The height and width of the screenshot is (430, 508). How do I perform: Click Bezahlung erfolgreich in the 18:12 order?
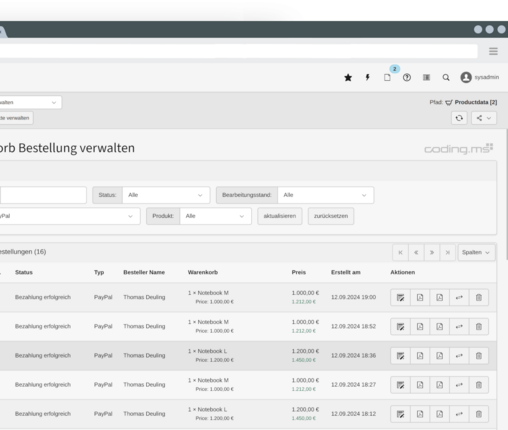click(x=43, y=414)
